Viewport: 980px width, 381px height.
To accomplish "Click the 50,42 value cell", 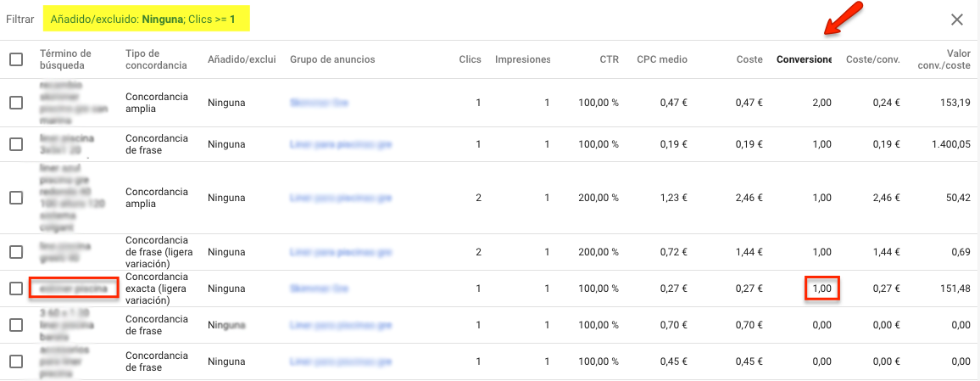I will [960, 198].
